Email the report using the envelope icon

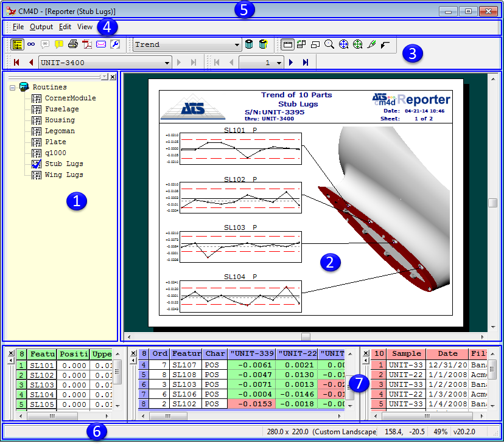pos(101,44)
